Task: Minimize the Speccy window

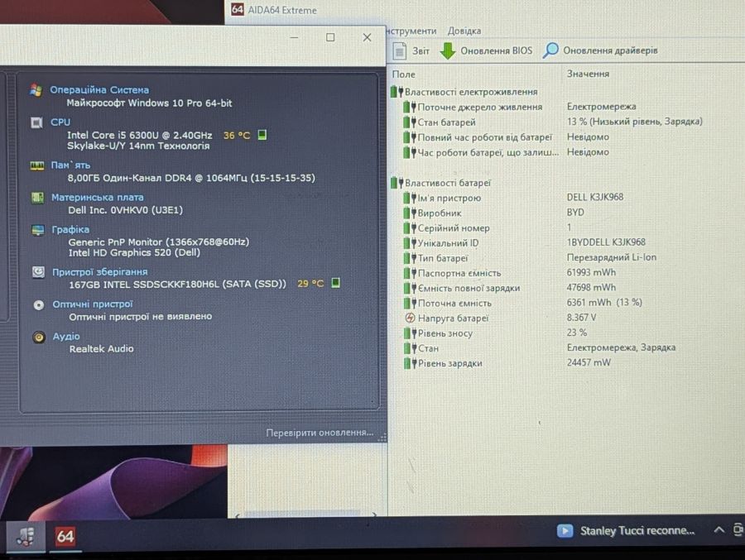Action: 294,37
